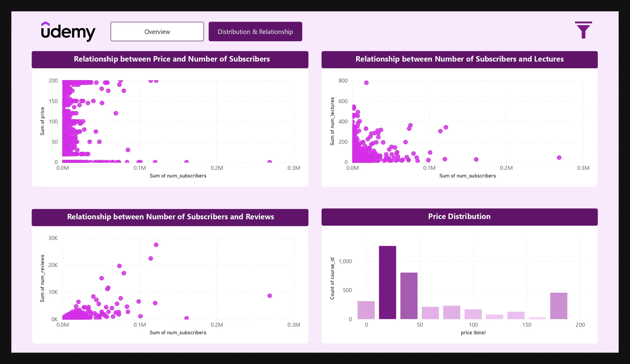Screen dimensions: 630x364
Task: Select the far-right outlier in Reviews scatter
Action: click(270, 296)
